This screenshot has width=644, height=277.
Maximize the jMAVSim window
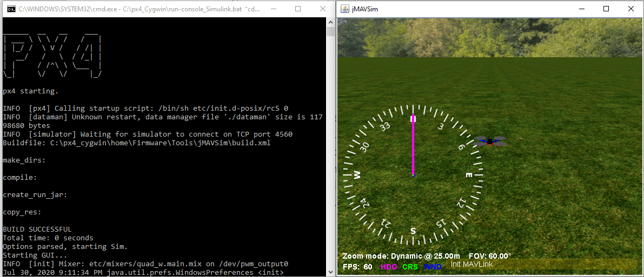click(x=606, y=9)
